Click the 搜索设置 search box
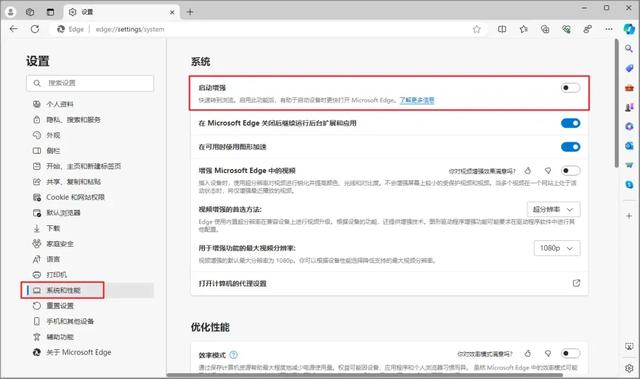This screenshot has width=640, height=379. coord(90,83)
